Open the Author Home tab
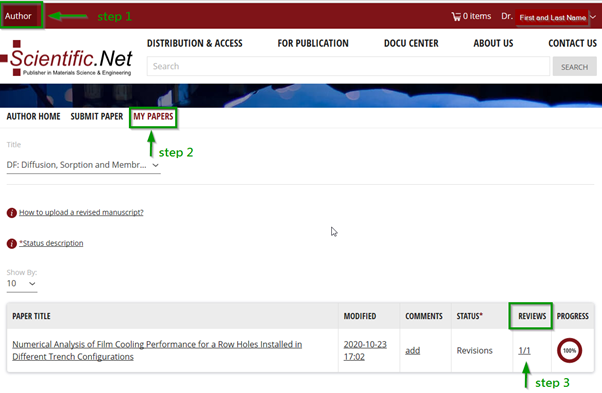This screenshot has height=393, width=602. (33, 116)
